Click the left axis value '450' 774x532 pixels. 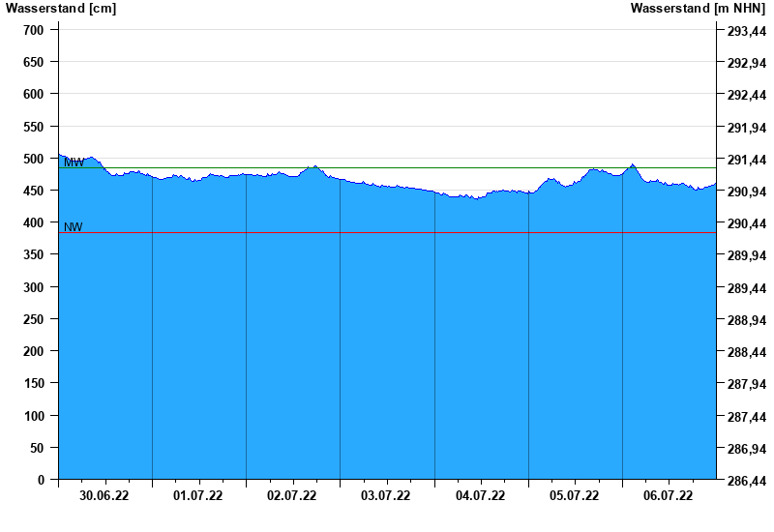tap(34, 191)
